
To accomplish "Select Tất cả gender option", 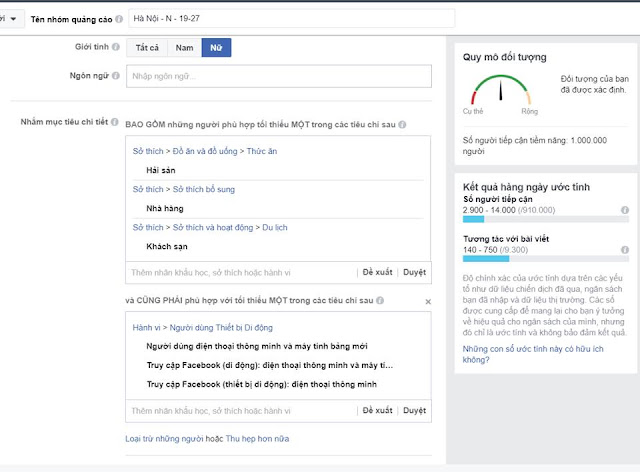I will [x=147, y=48].
